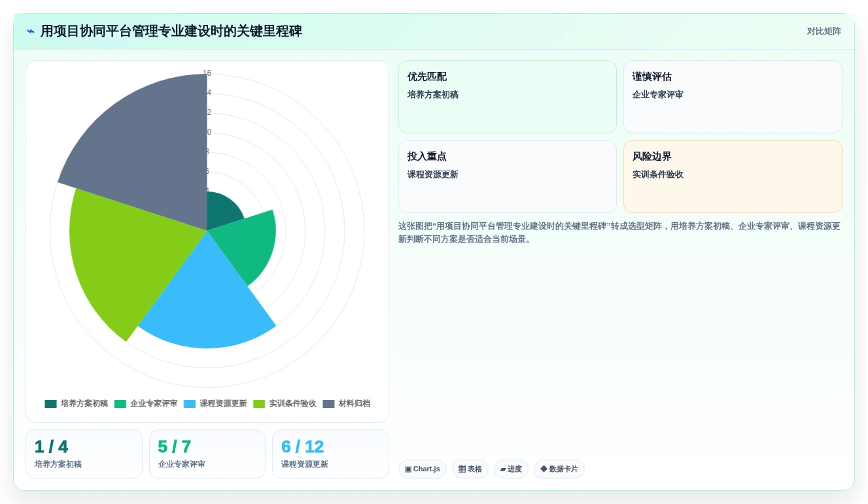Click the lightning icon beside the title
This screenshot has width=868, height=504.
pos(31,31)
